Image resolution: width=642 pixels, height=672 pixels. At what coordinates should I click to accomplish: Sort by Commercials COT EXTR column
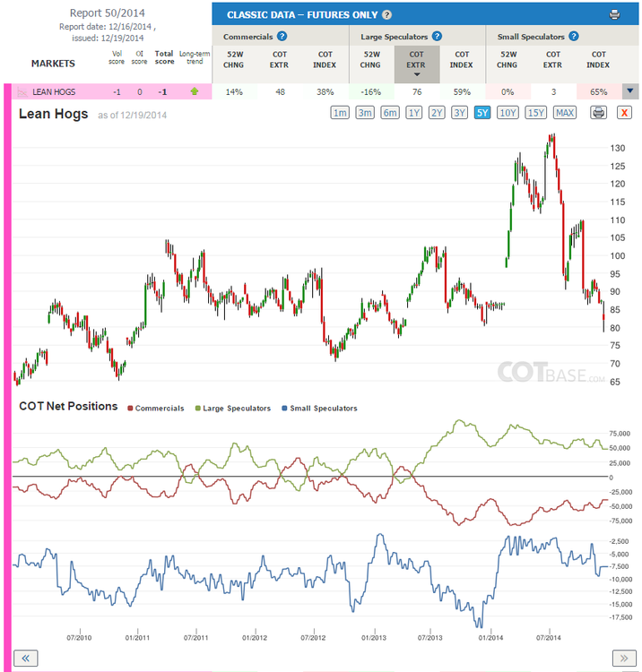(x=279, y=59)
